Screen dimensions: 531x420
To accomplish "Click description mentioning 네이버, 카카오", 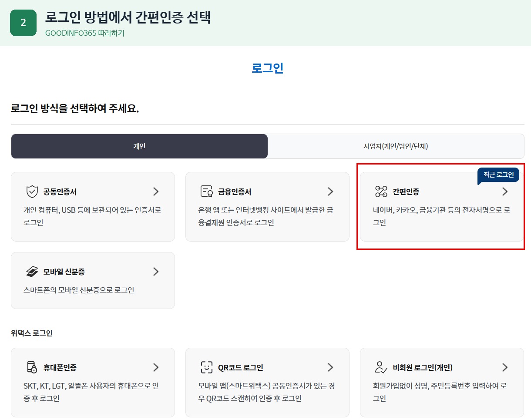I will pos(441,216).
